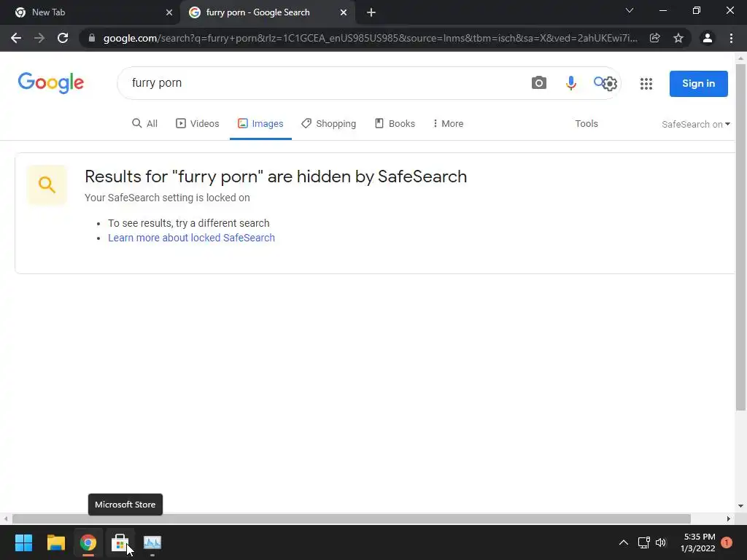Click the lock icon in address bar
Image resolution: width=747 pixels, height=560 pixels.
(x=92, y=38)
